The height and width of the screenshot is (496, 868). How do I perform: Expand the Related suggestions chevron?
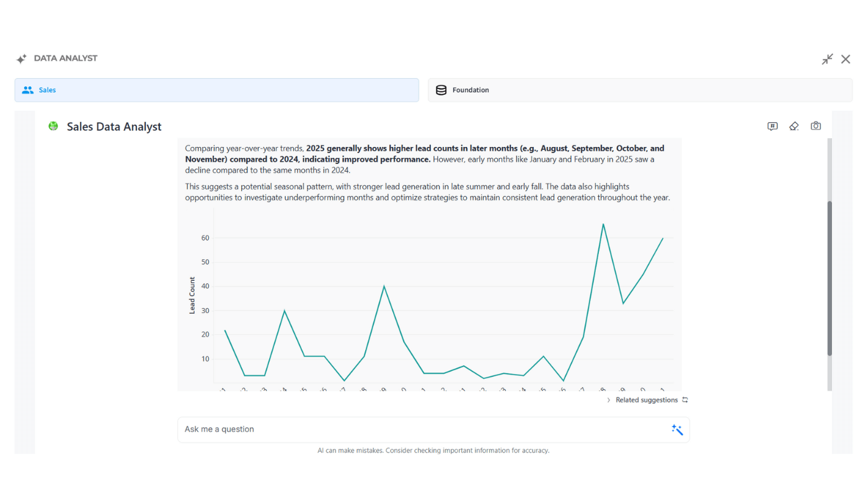tap(609, 401)
